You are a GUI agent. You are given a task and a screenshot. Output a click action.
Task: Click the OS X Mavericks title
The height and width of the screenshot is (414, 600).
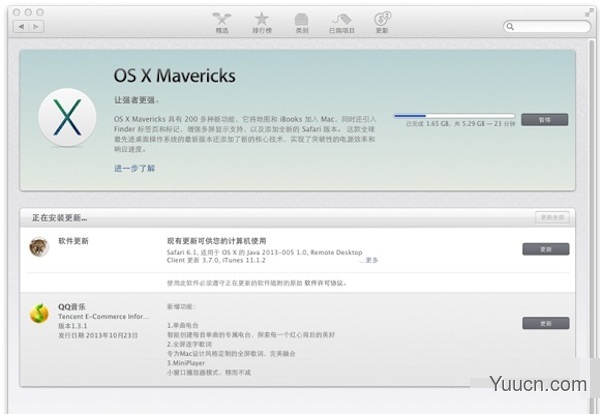(x=174, y=75)
